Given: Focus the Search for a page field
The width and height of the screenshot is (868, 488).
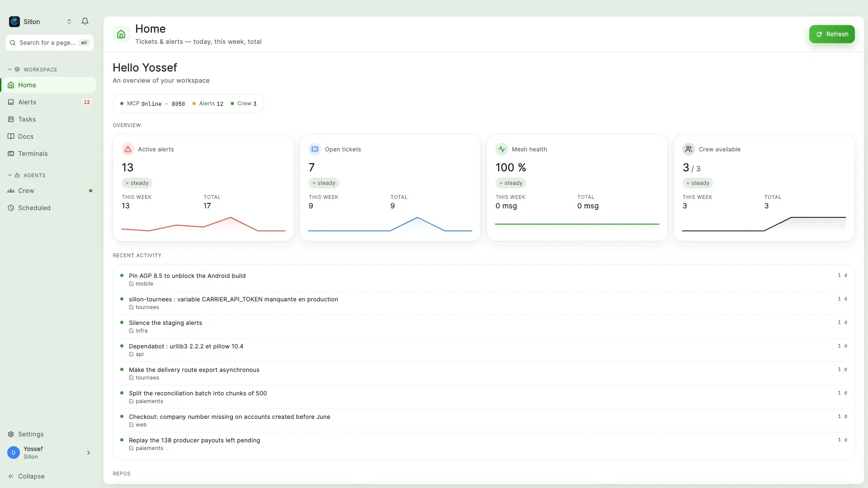Looking at the screenshot, I should click(x=50, y=42).
